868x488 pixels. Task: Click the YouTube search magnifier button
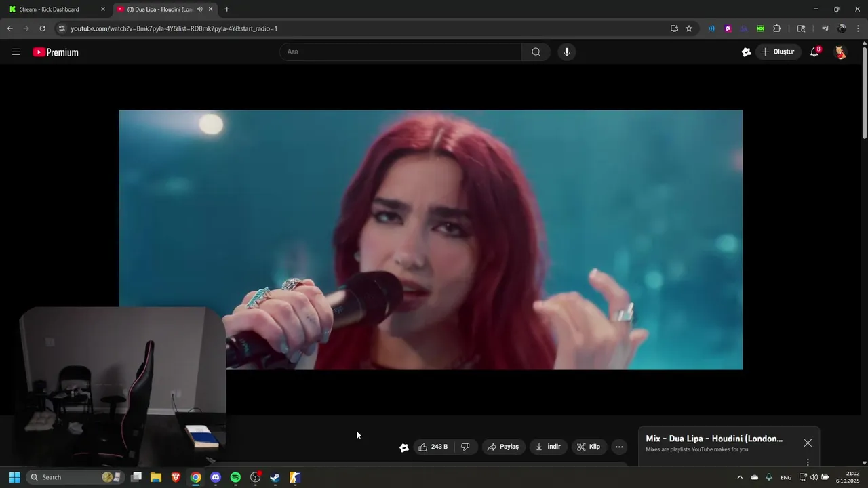pyautogui.click(x=536, y=52)
